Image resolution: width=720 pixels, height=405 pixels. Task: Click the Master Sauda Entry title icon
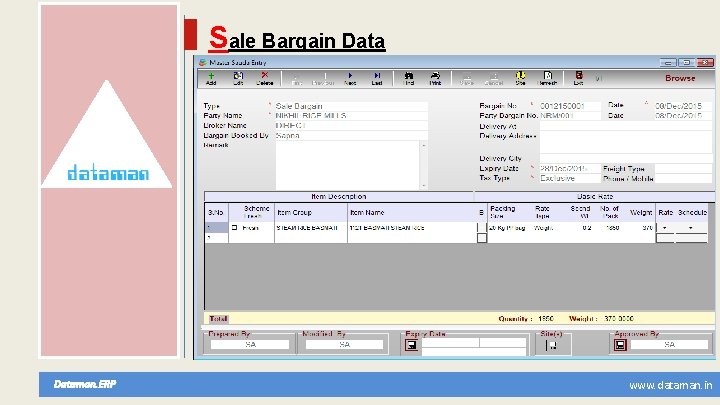pos(202,62)
